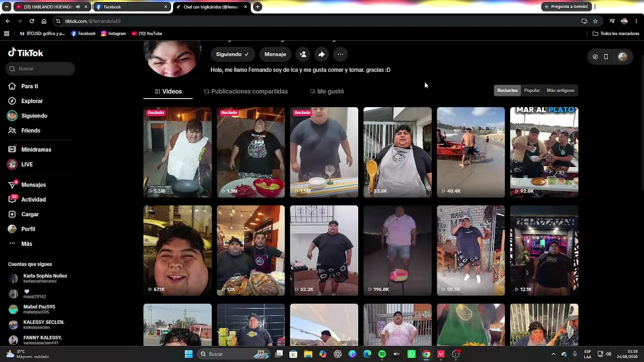The image size is (644, 362).
Task: Open Todos los marcadores folder
Action: (616, 34)
